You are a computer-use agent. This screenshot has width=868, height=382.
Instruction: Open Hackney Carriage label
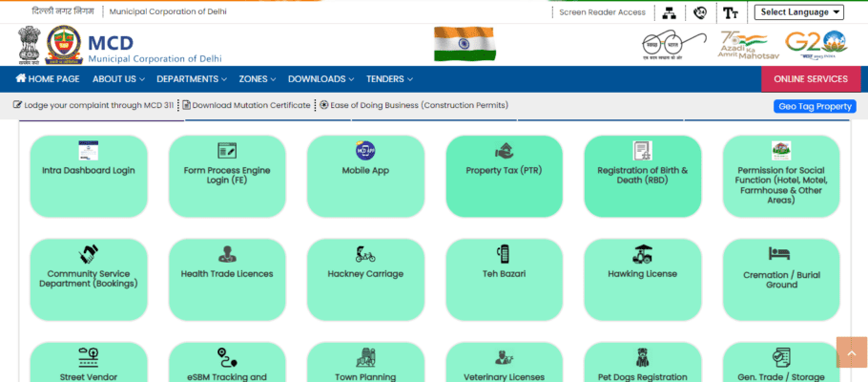tap(365, 274)
